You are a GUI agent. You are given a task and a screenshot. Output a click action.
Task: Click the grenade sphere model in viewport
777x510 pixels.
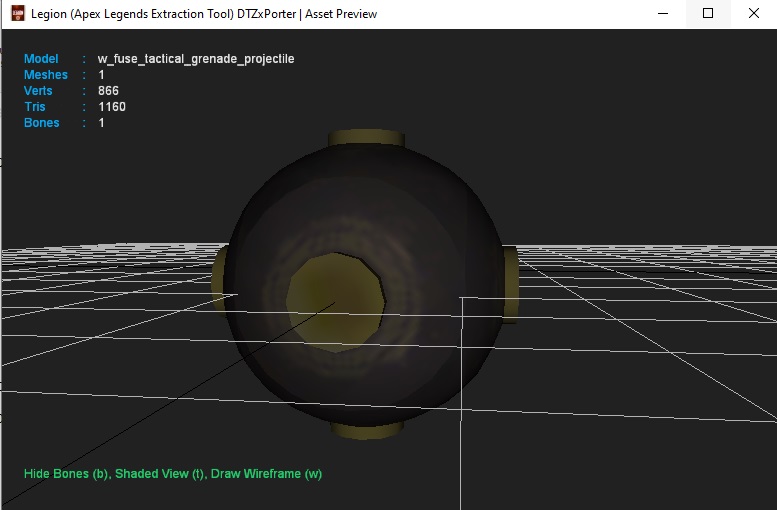pyautogui.click(x=365, y=284)
